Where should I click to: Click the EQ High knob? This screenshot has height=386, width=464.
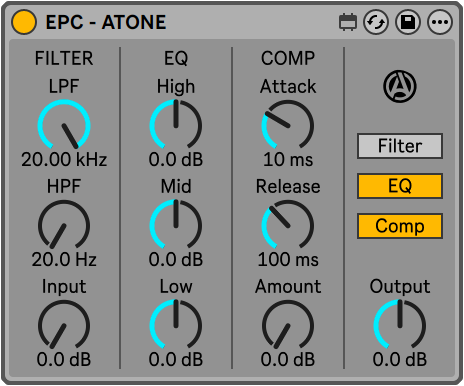[x=176, y=125]
